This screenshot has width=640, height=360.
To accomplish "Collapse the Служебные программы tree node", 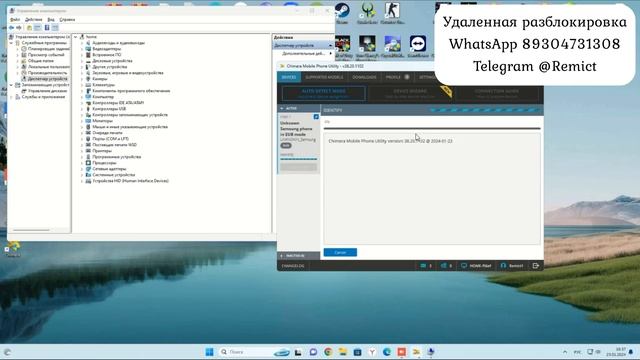I will point(11,43).
